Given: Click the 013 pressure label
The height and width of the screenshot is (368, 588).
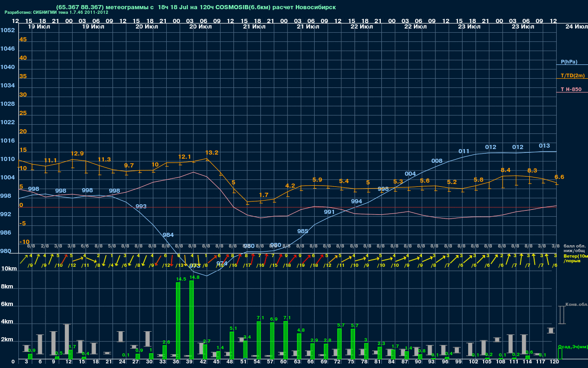Looking at the screenshot, I should (544, 146).
